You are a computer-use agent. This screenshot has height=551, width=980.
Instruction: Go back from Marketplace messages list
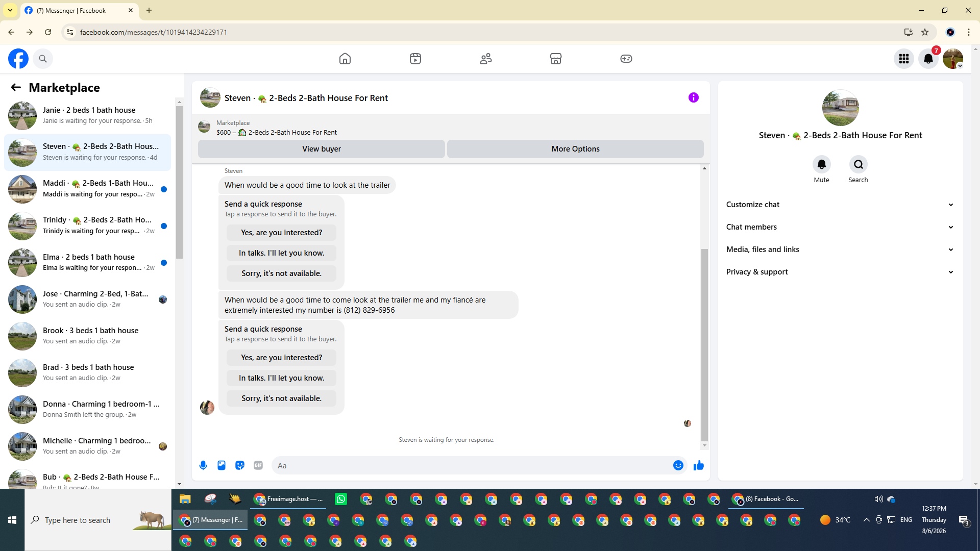coord(16,88)
